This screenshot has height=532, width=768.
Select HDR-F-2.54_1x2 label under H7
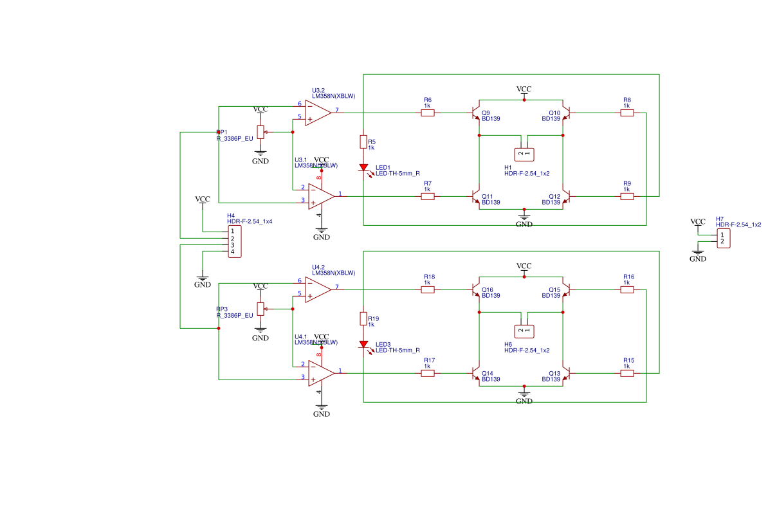[x=738, y=225]
